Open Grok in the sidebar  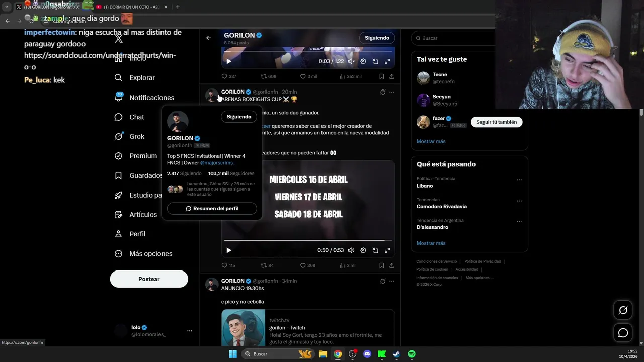tap(129, 136)
